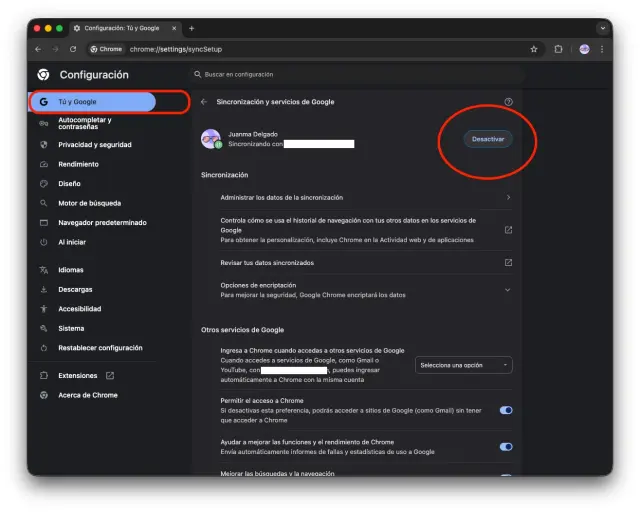Toggle Permitir el acceso a Chrome switch
The image size is (640, 512).
(x=506, y=410)
